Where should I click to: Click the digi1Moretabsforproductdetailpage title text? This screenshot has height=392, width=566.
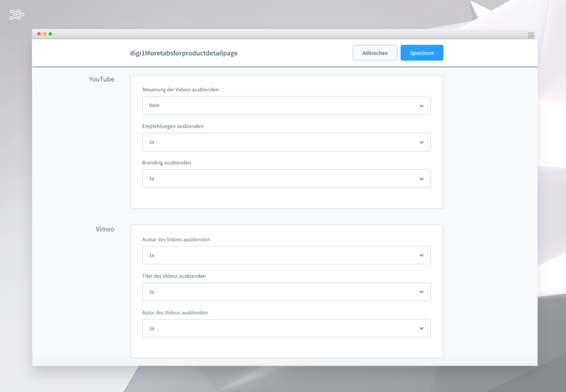point(180,53)
